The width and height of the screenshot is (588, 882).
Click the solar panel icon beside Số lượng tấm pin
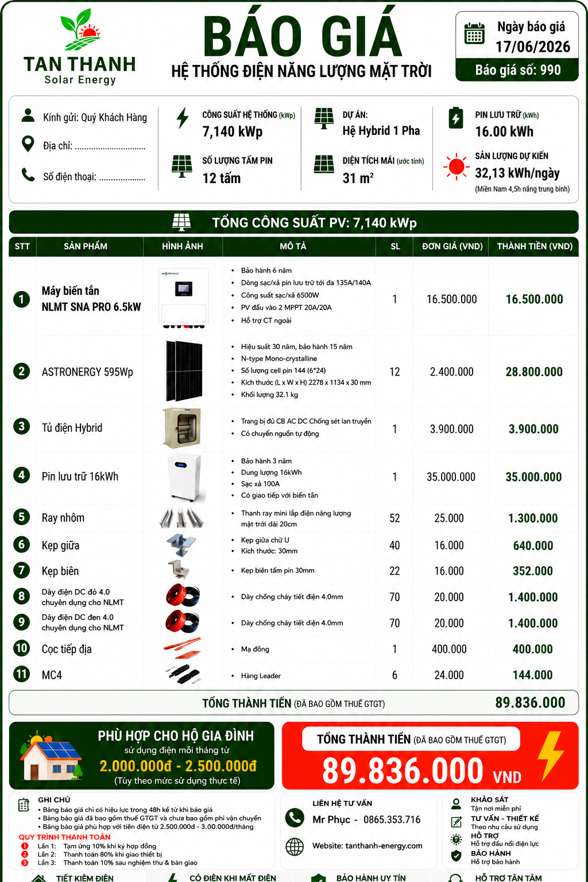(x=182, y=167)
